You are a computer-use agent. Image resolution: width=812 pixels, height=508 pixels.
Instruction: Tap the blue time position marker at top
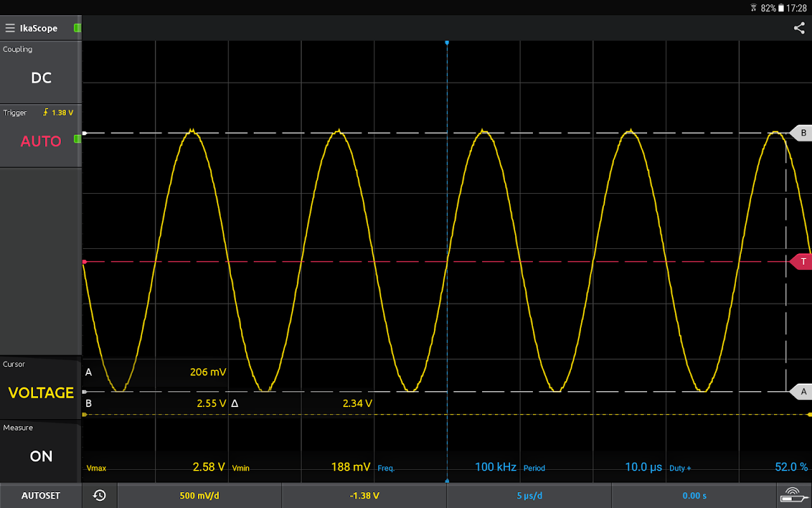tap(447, 43)
